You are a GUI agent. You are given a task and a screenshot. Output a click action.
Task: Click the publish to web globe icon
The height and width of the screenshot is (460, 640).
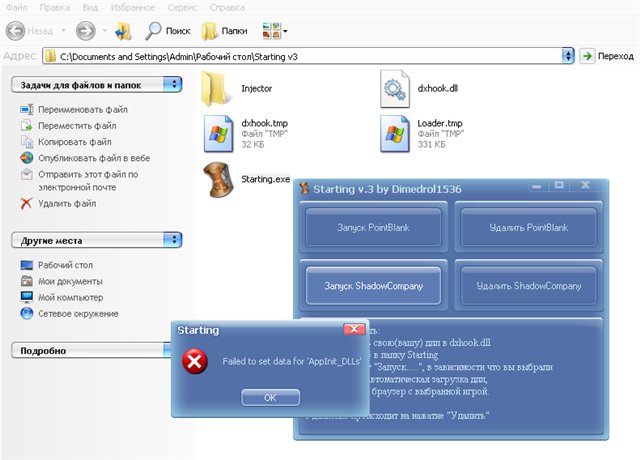pyautogui.click(x=27, y=158)
